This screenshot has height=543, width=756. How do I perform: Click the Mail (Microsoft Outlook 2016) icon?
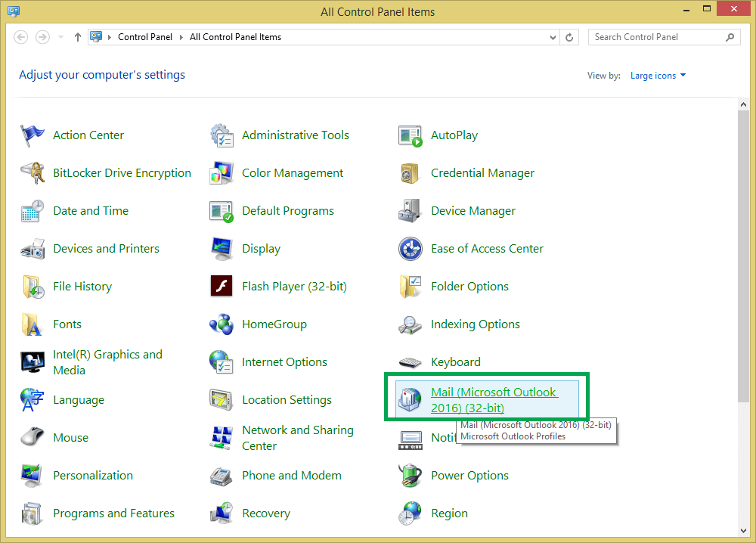click(x=411, y=400)
